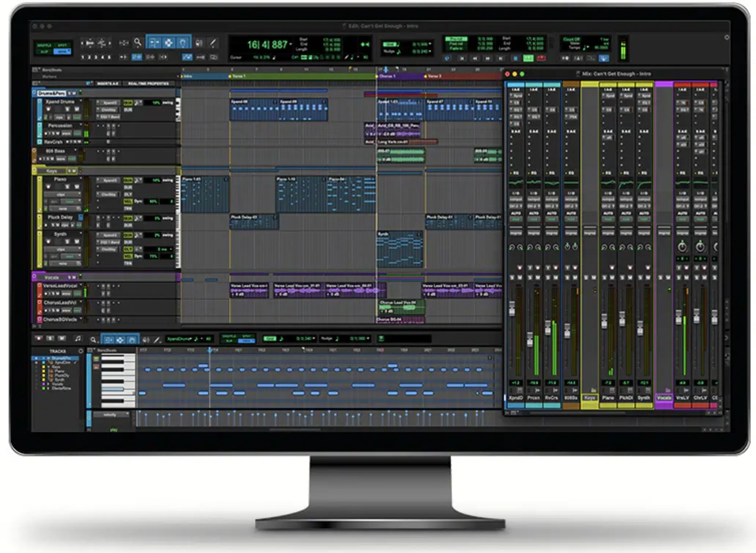Click the Synth MIDI clip in timeline
The width and height of the screenshot is (756, 553).
coord(400,249)
